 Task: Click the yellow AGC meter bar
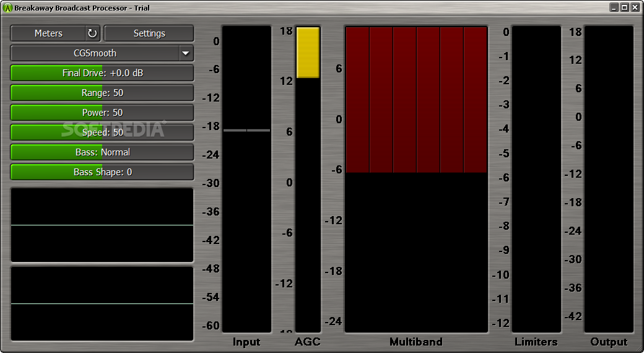(308, 53)
